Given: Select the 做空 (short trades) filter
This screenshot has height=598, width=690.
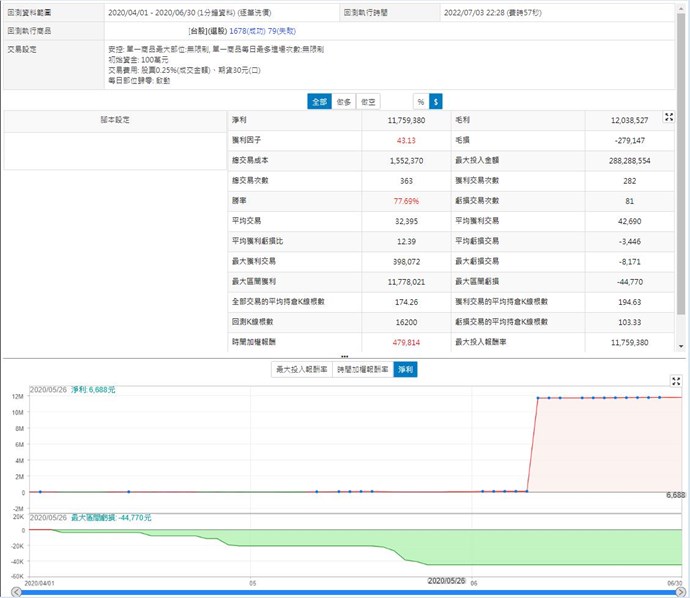Looking at the screenshot, I should 369,101.
